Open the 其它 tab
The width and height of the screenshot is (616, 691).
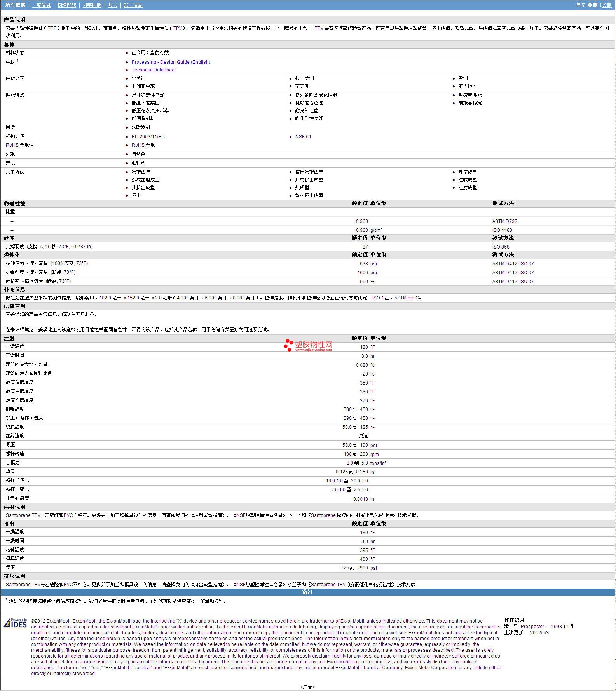[112, 5]
